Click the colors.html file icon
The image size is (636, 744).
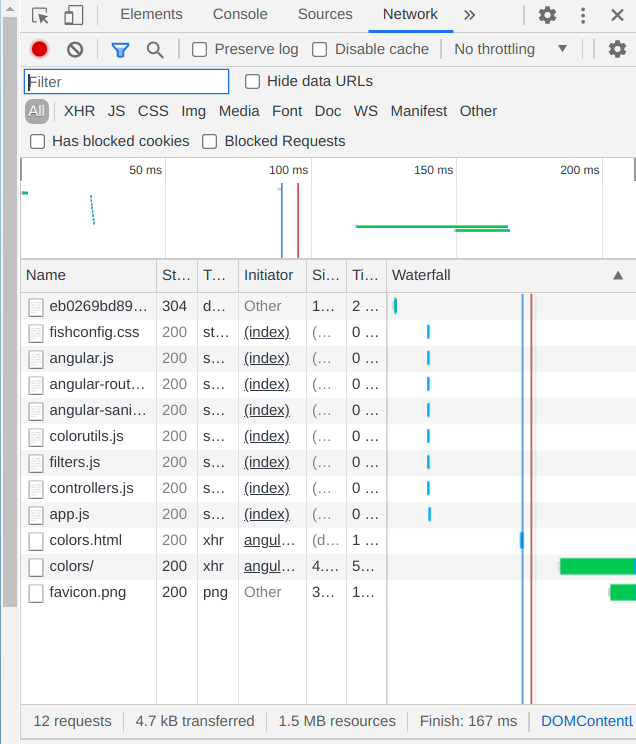click(x=36, y=541)
